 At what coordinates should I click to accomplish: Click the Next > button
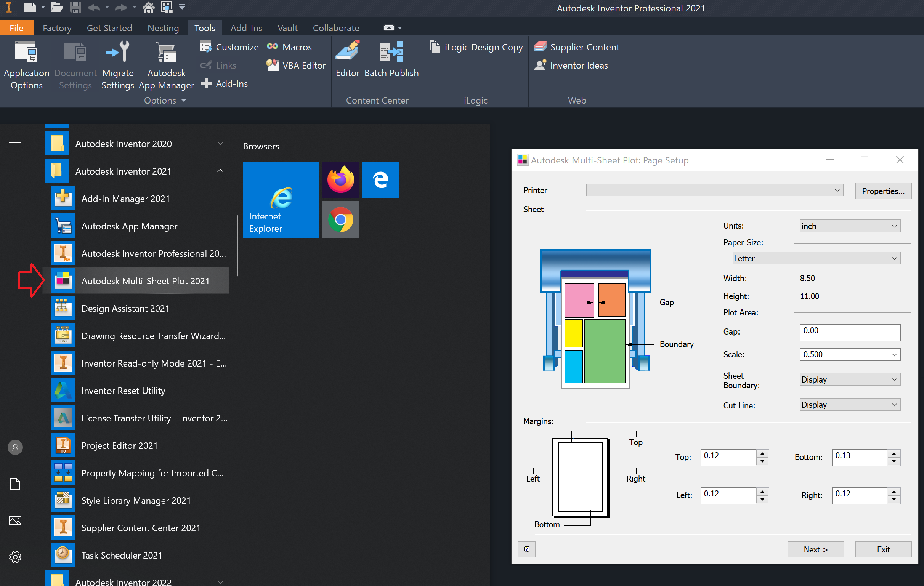point(815,549)
